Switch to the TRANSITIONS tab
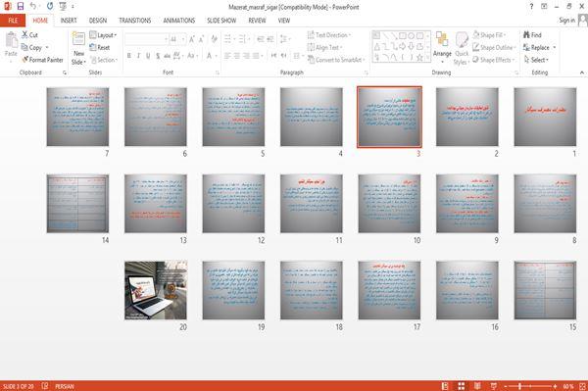This screenshot has width=588, height=391. 135,21
